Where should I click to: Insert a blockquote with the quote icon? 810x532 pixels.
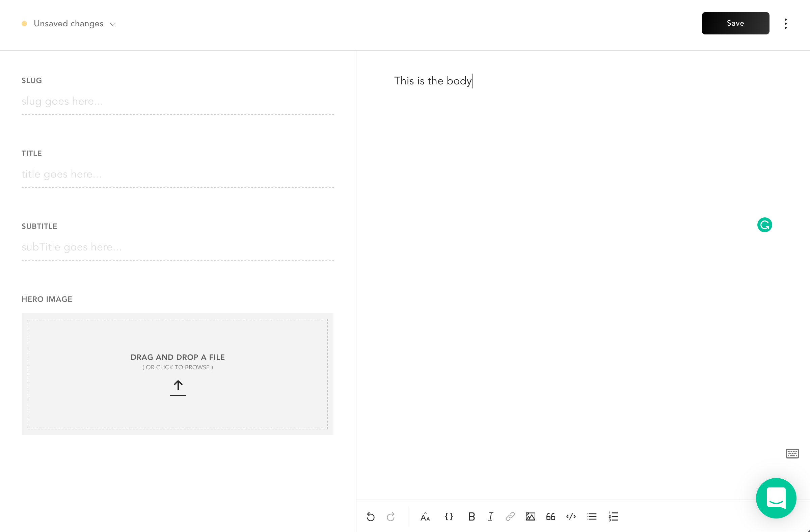551,516
